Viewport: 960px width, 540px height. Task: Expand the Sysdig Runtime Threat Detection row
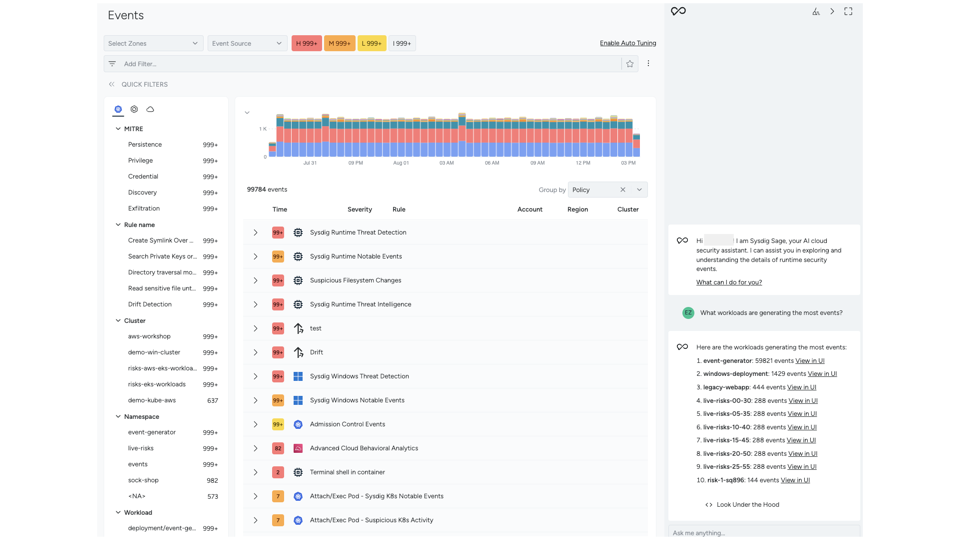coord(255,233)
